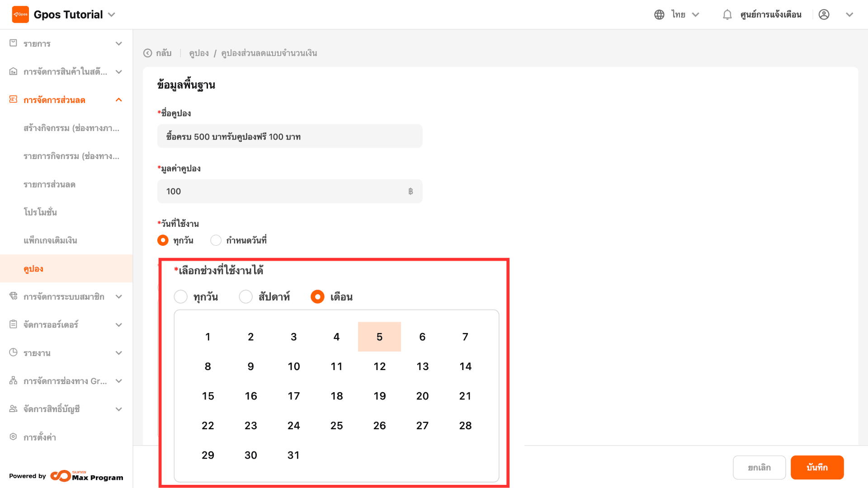Select the สัปดาห์ radio option
The width and height of the screenshot is (868, 488).
(246, 297)
